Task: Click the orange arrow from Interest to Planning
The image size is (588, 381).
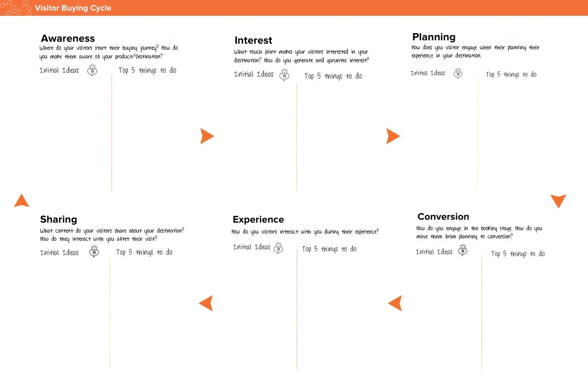Action: [392, 136]
